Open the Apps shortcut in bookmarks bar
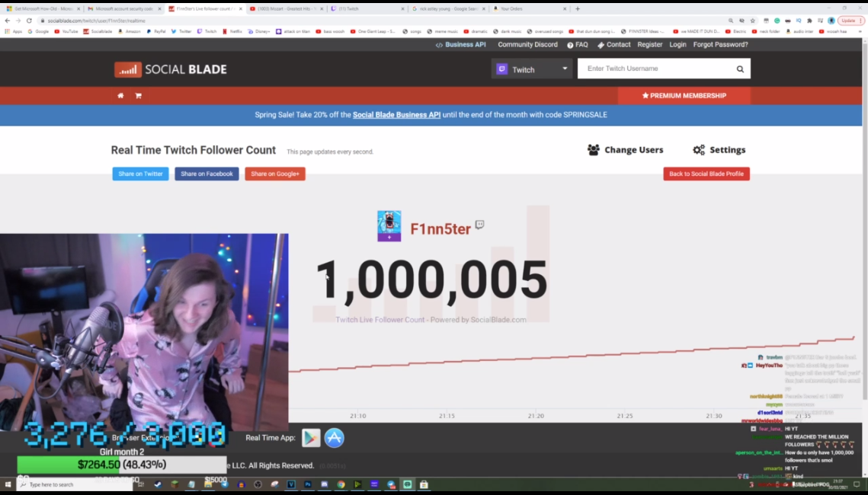Image resolution: width=868 pixels, height=495 pixels. coord(13,31)
